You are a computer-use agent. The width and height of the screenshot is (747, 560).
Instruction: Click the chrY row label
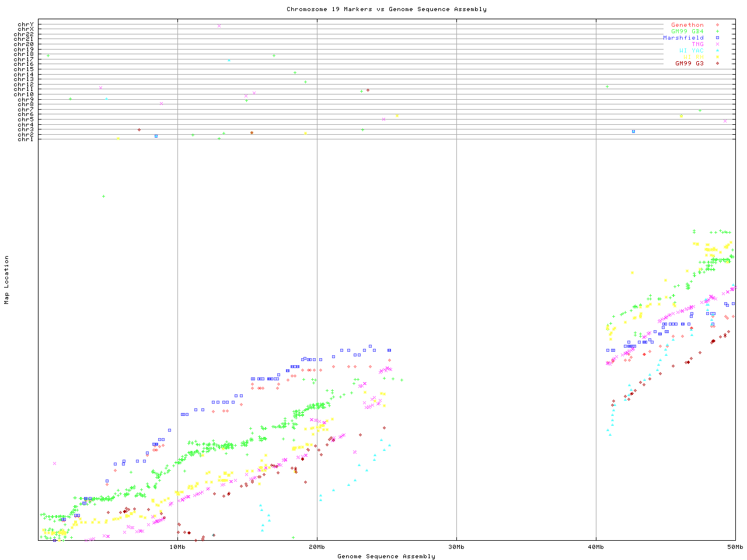coord(26,24)
